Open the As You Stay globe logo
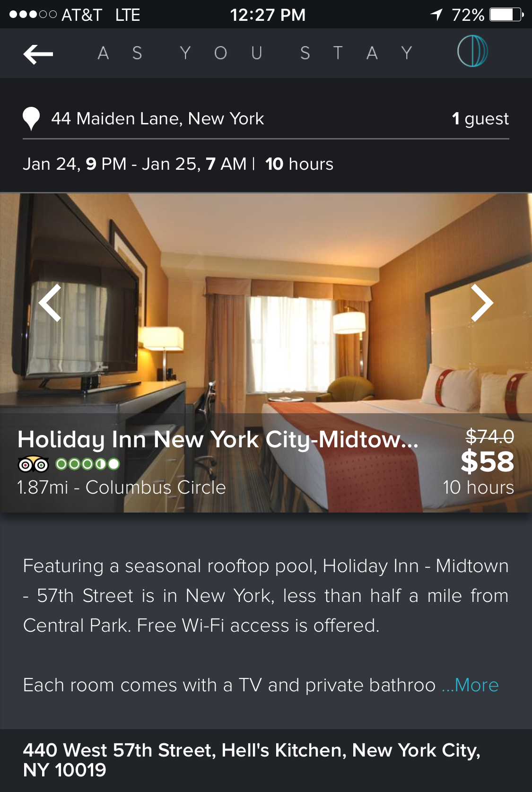This screenshot has width=532, height=792. [472, 51]
